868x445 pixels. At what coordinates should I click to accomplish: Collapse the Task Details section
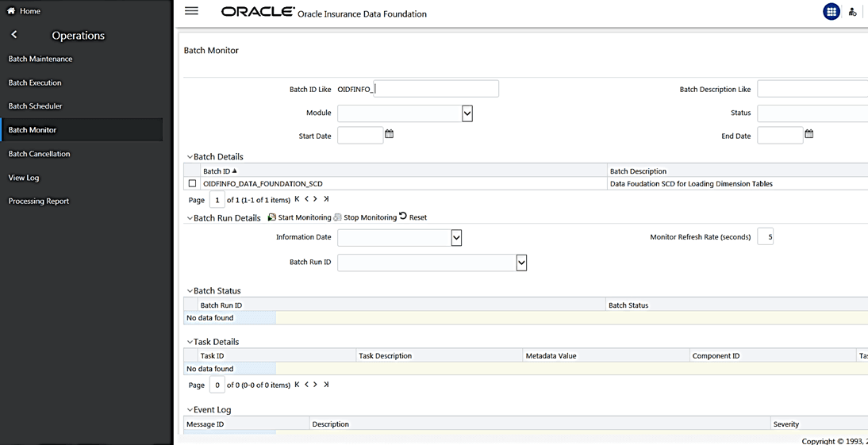pos(190,342)
